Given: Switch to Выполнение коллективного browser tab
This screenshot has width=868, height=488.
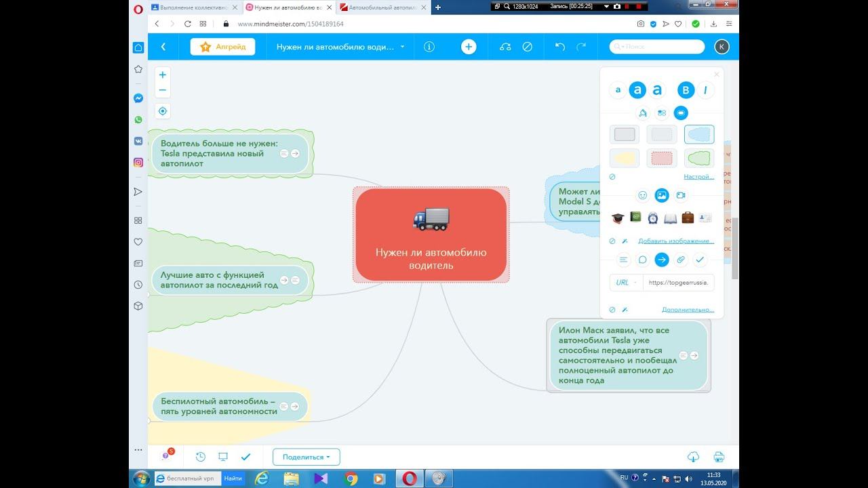Looking at the screenshot, I should pyautogui.click(x=193, y=7).
